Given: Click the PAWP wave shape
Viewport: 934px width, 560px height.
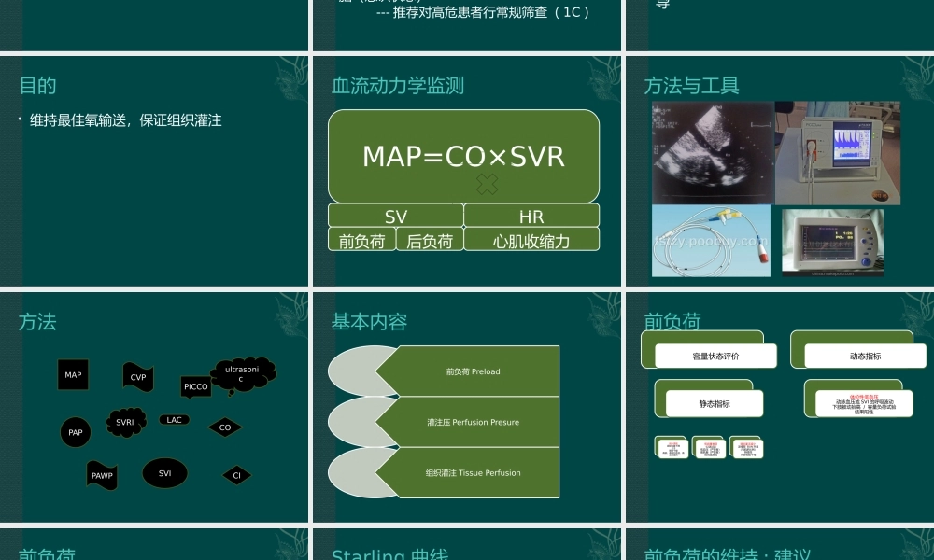Looking at the screenshot, I should 102,474.
